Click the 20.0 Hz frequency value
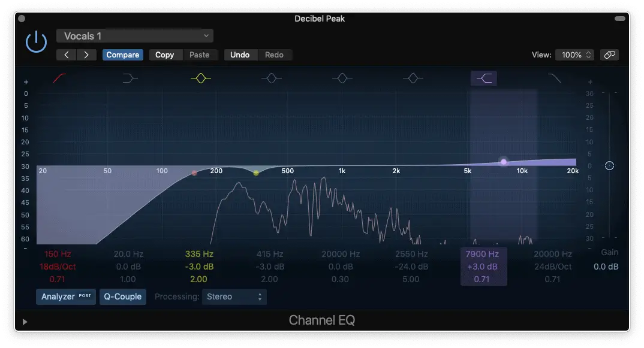 coord(128,254)
